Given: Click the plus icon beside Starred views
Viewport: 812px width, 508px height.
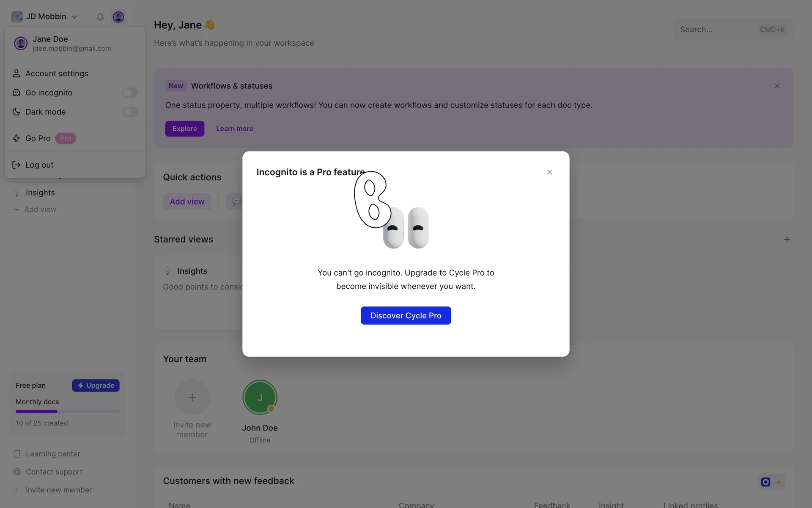Looking at the screenshot, I should point(787,240).
